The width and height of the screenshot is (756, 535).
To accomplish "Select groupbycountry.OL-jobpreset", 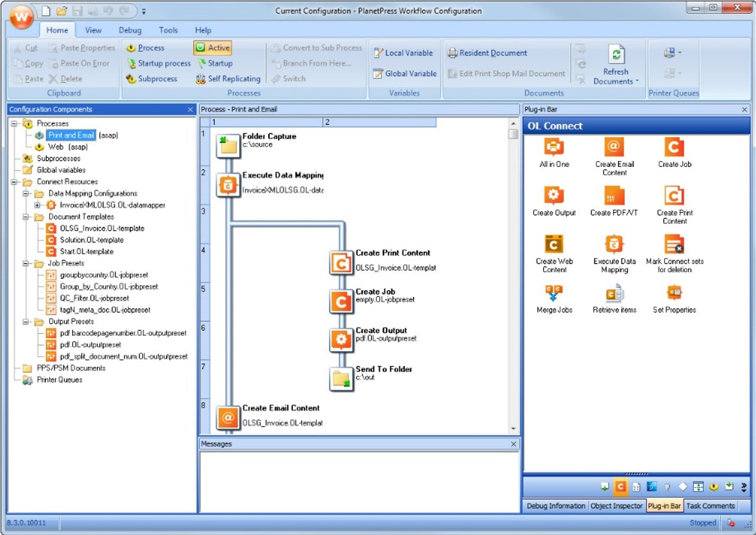I will point(103,275).
